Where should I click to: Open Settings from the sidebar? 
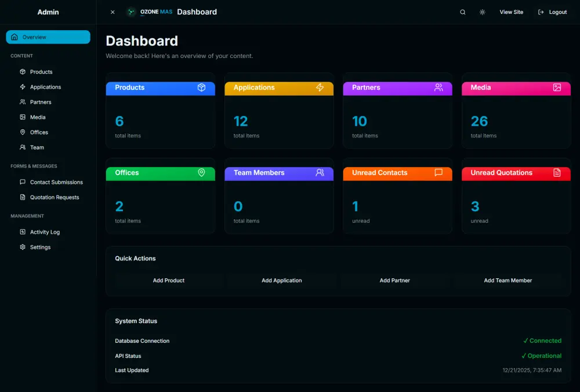pyautogui.click(x=40, y=247)
